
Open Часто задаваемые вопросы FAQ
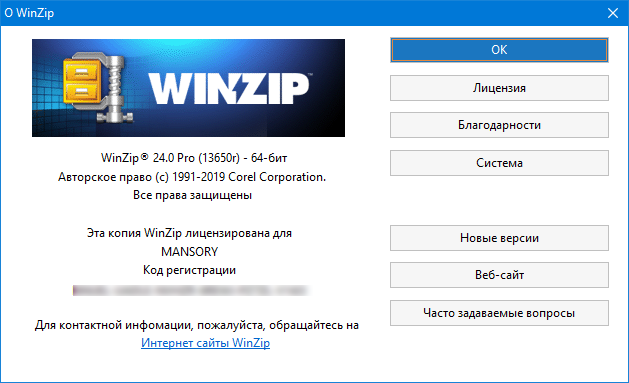(499, 313)
